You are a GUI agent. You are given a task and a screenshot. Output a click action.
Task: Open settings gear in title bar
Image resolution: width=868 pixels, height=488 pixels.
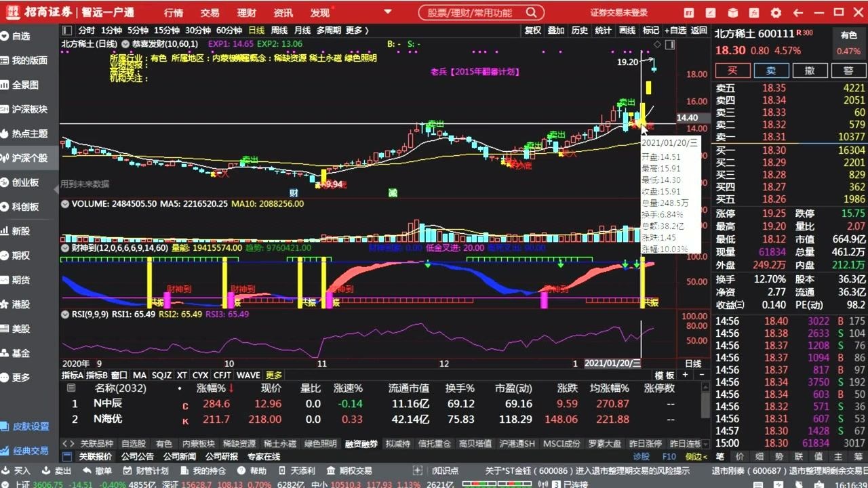pos(776,12)
